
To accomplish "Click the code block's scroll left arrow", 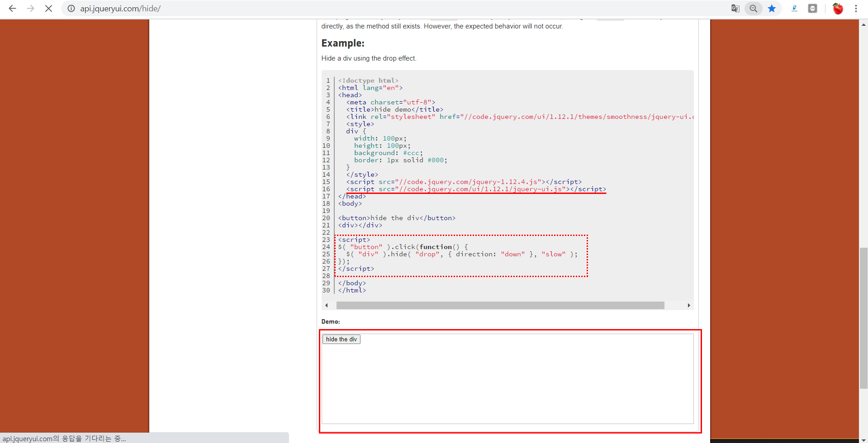I will (327, 306).
